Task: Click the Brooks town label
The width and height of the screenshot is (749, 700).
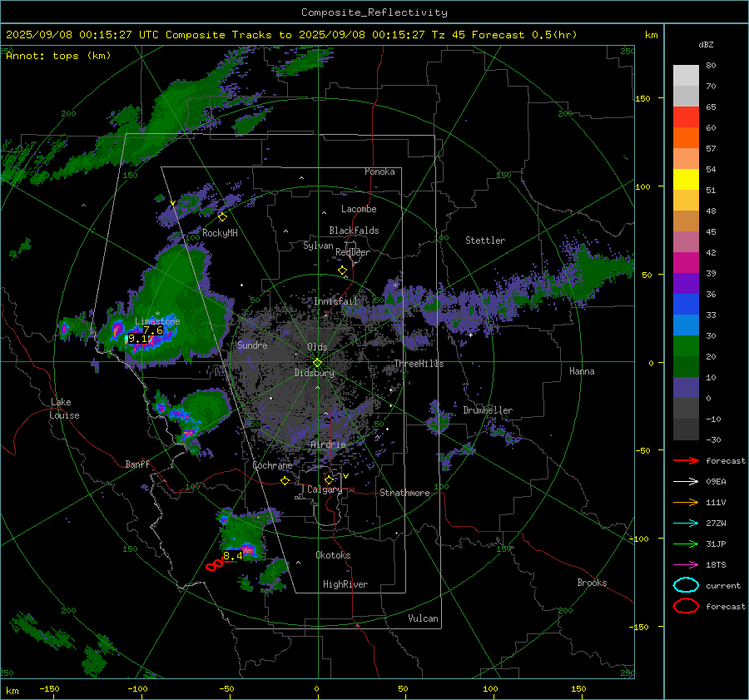Action: 592,583
